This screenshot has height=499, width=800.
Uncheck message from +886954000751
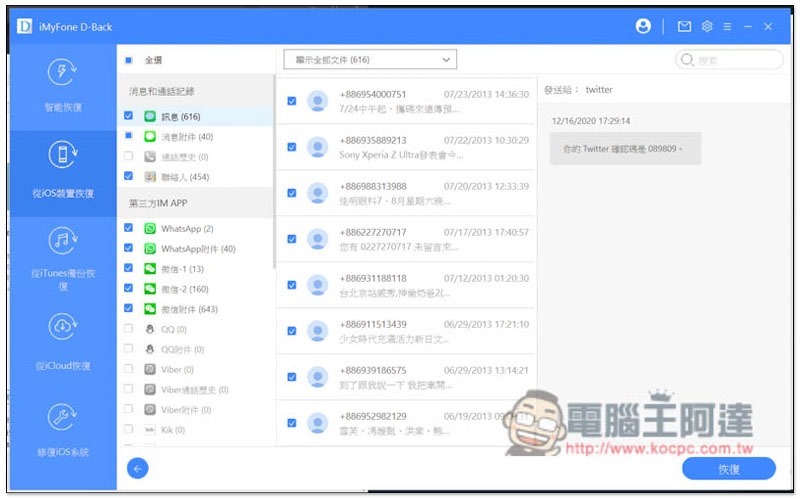(x=291, y=101)
